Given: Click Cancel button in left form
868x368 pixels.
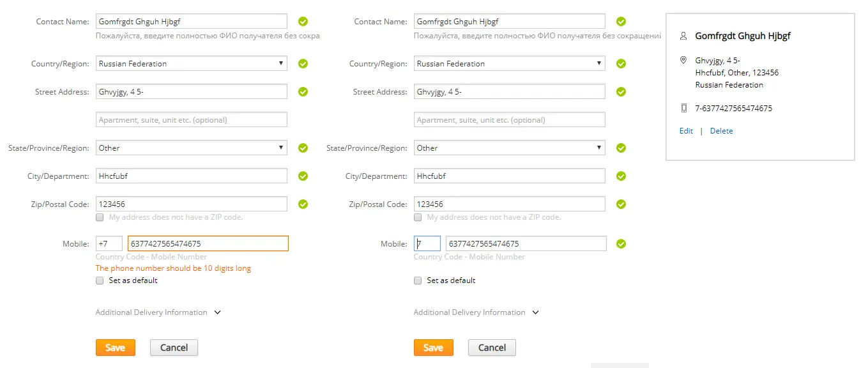Looking at the screenshot, I should 174,348.
